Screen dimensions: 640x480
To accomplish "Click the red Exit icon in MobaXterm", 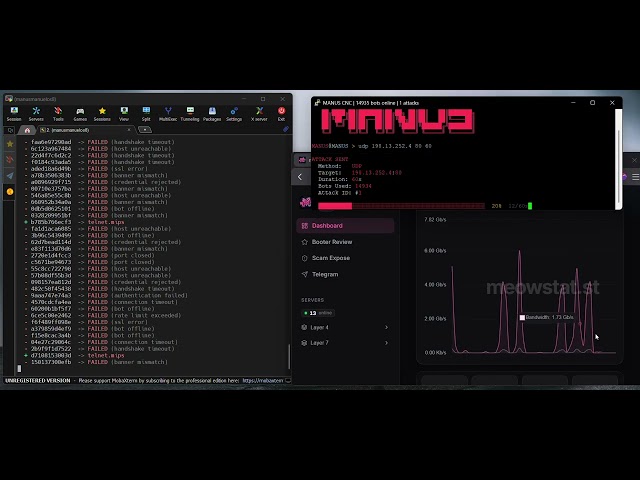I will point(281,113).
